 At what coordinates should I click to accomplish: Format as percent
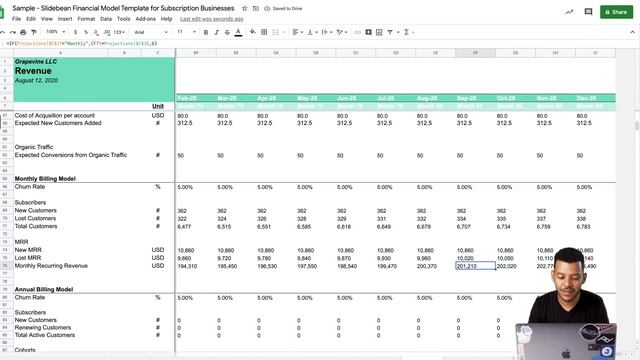point(86,32)
